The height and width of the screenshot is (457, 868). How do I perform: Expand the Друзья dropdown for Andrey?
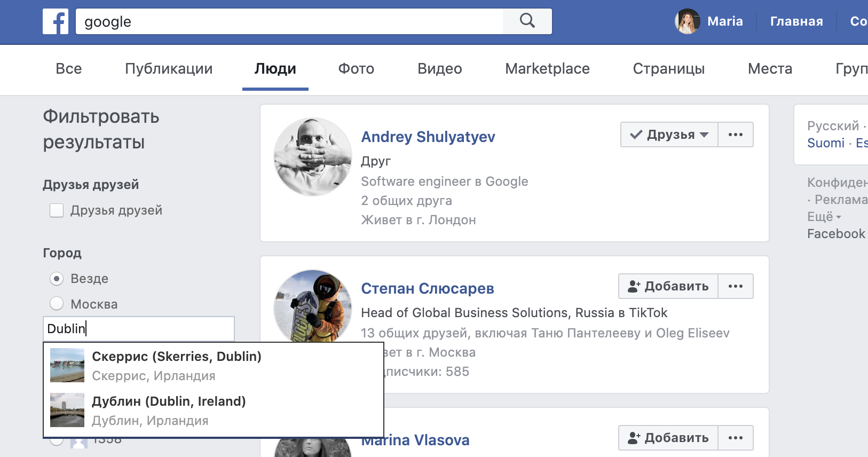669,135
